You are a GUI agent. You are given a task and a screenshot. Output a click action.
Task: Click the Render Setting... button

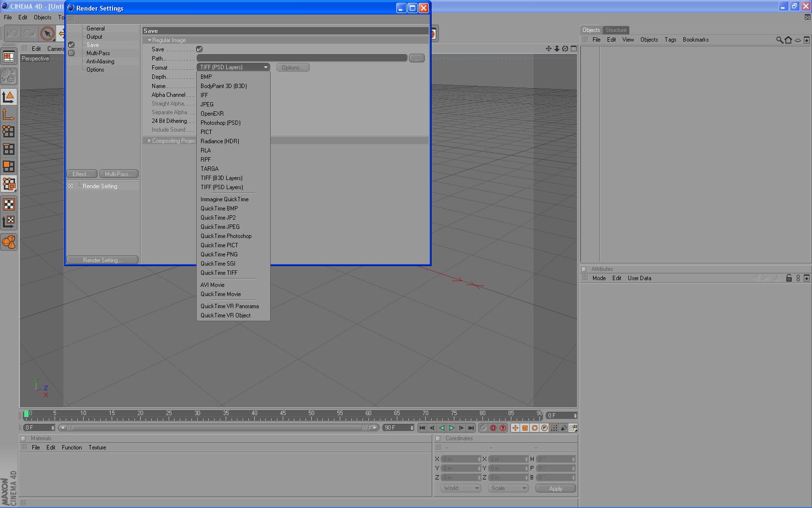[102, 260]
